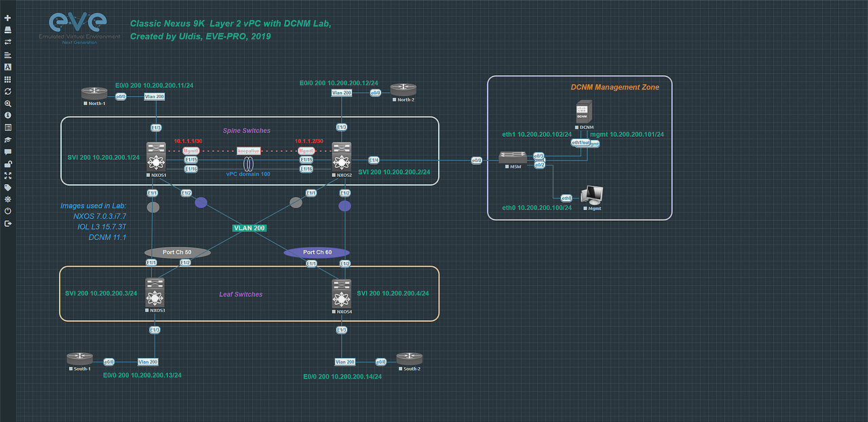Toggle interface labels with the tag icon
This screenshot has width=868, height=422.
(7, 188)
